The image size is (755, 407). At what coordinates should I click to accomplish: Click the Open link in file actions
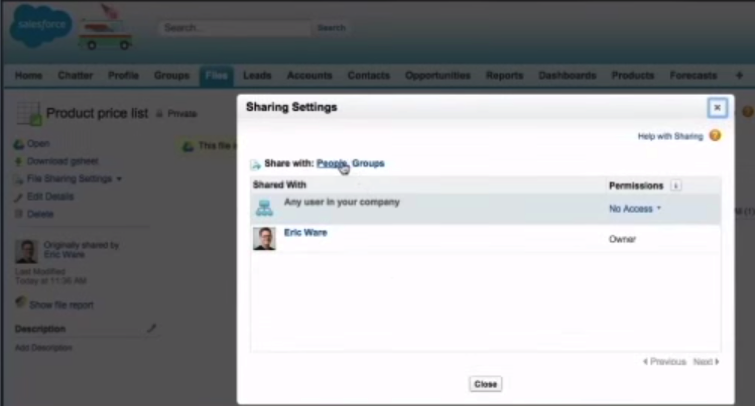coord(38,144)
